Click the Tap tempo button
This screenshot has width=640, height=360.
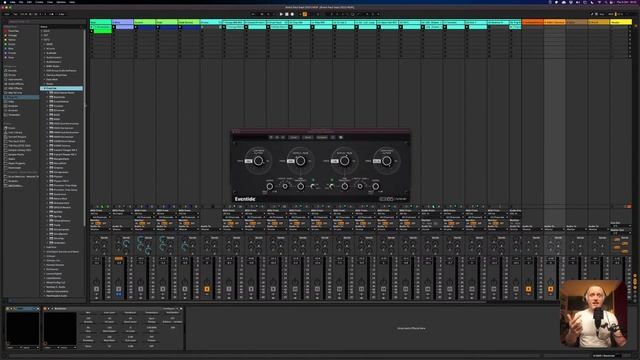coord(15,14)
